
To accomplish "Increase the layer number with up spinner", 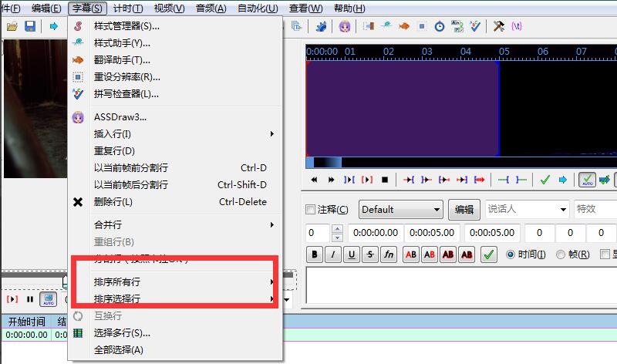I will pos(337,228).
